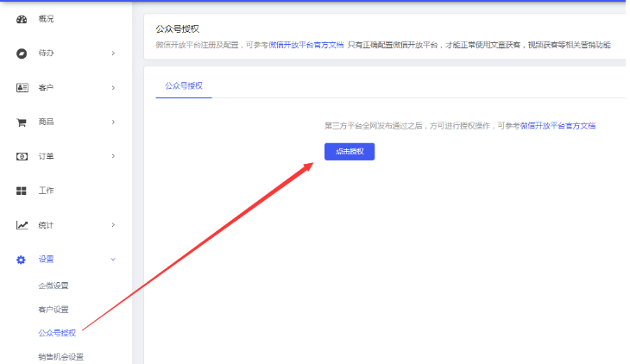
Task: Select 销售机会设置 in the sidebar
Action: 60,356
